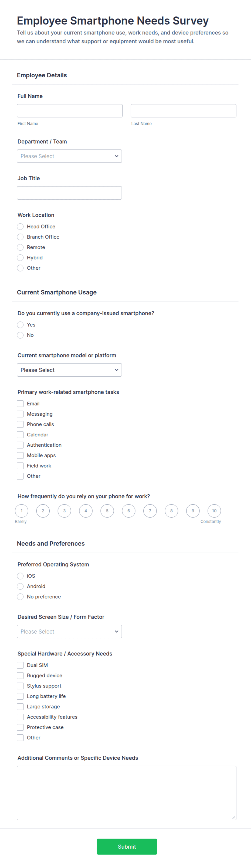Screen dimensions: 251x868
Task: Click the Last Name input field
Action: coord(183,110)
